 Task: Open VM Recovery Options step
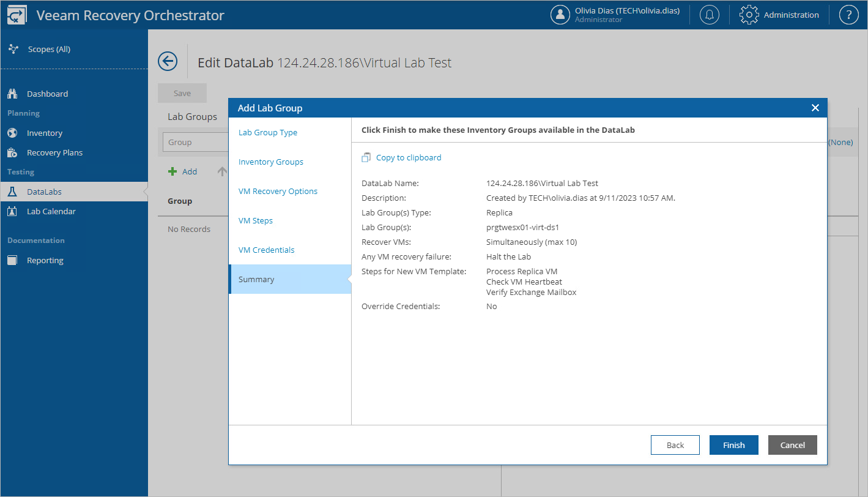tap(278, 191)
